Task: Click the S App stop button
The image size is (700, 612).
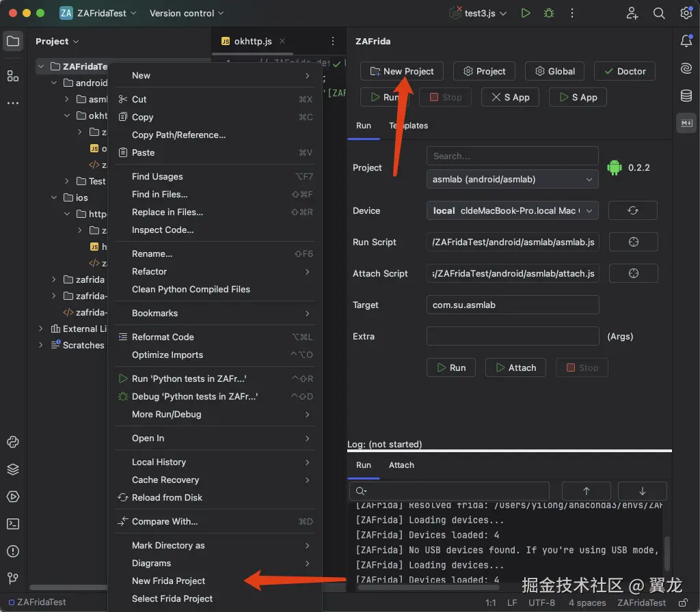Action: (x=510, y=97)
